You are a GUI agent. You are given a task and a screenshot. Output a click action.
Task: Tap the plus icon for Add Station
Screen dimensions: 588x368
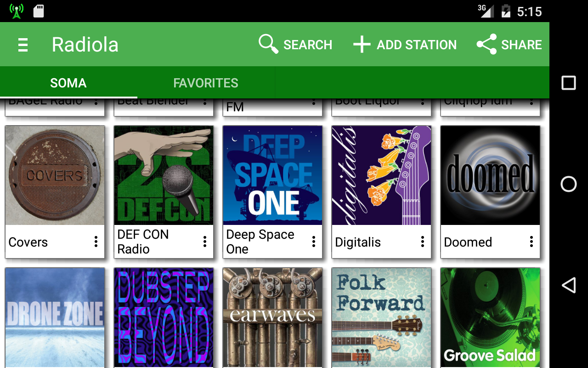pyautogui.click(x=362, y=45)
